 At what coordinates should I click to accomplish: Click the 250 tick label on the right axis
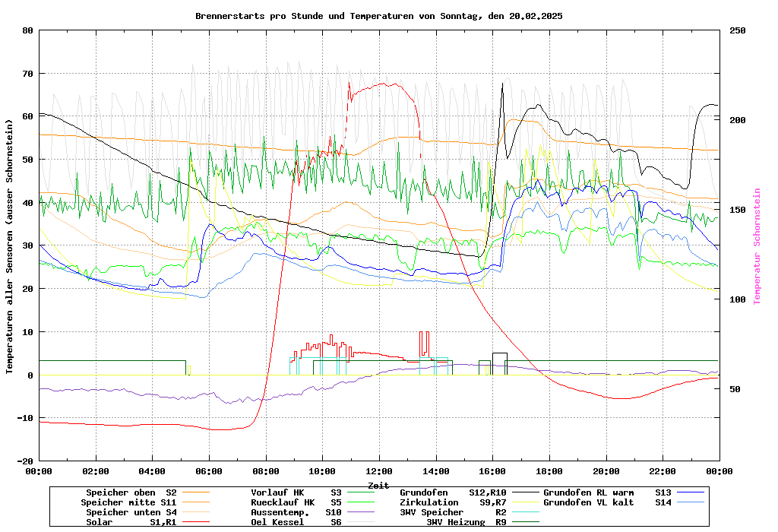pos(738,30)
